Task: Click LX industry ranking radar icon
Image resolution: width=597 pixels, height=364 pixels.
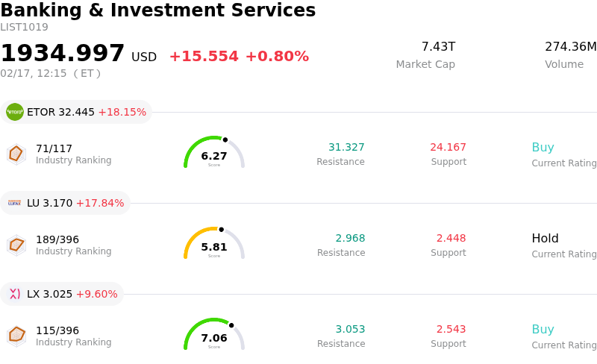Action: point(16,336)
